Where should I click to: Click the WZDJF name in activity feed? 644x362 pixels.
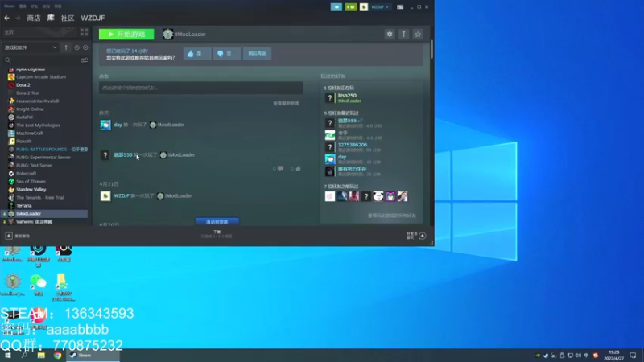coord(122,195)
